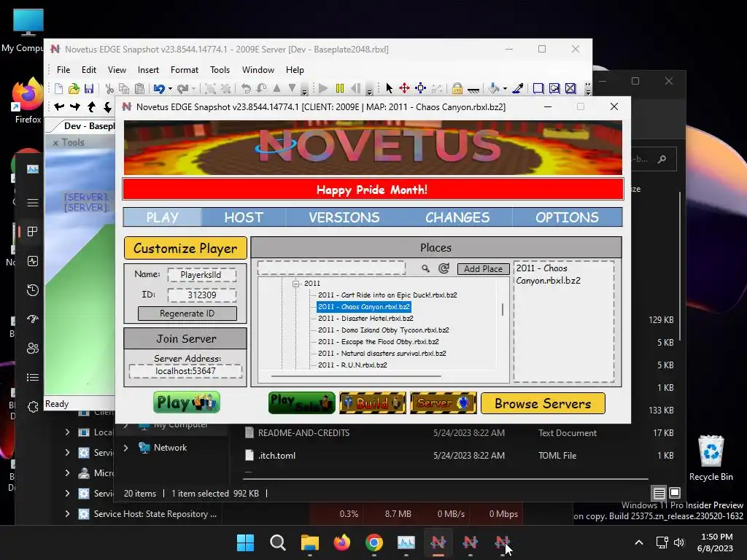
Task: Show hidden system tray icons chevron
Action: (639, 542)
